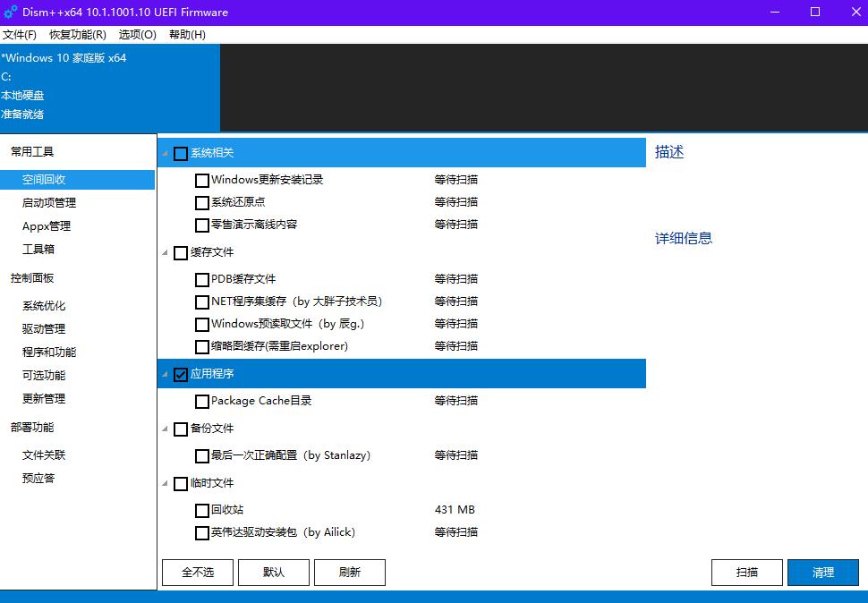Image resolution: width=868 pixels, height=603 pixels.
Task: Collapse the 临时文件 group arrow
Action: click(x=165, y=484)
